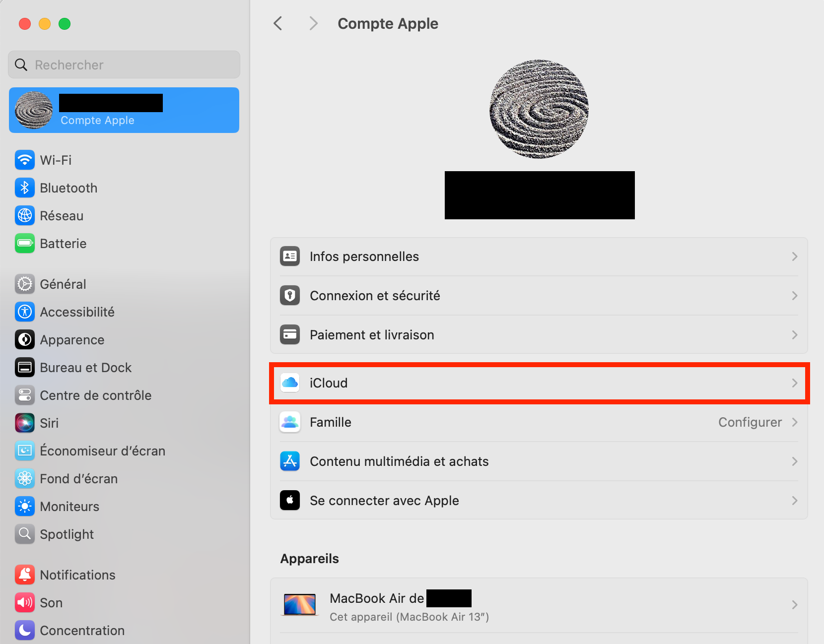This screenshot has width=824, height=644.
Task: Click the Famille people icon
Action: click(290, 422)
